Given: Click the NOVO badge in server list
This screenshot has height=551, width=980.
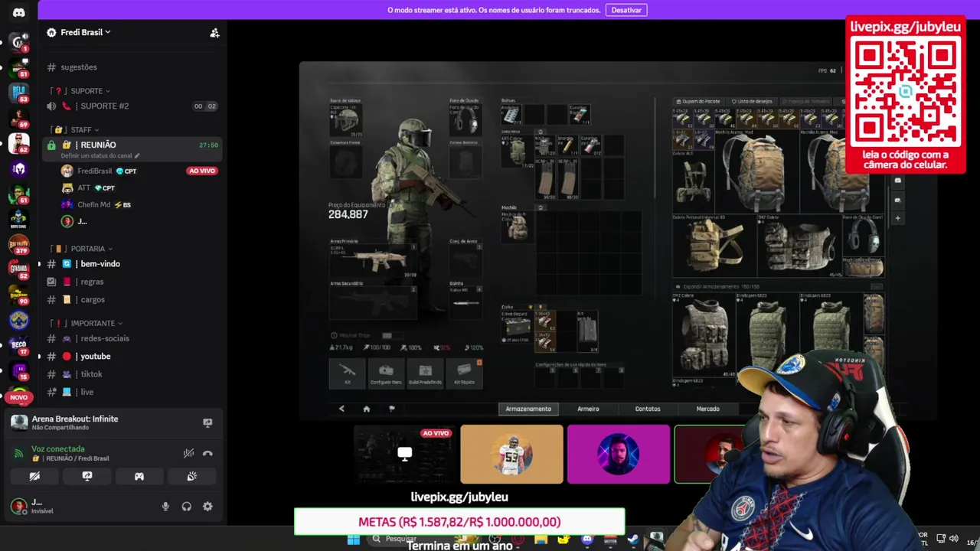Looking at the screenshot, I should (19, 397).
